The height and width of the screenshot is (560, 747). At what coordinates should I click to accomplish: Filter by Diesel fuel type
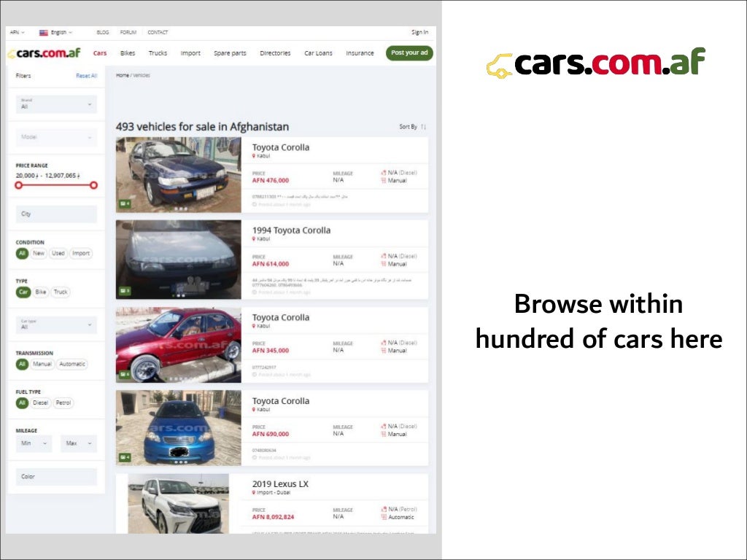coord(41,402)
